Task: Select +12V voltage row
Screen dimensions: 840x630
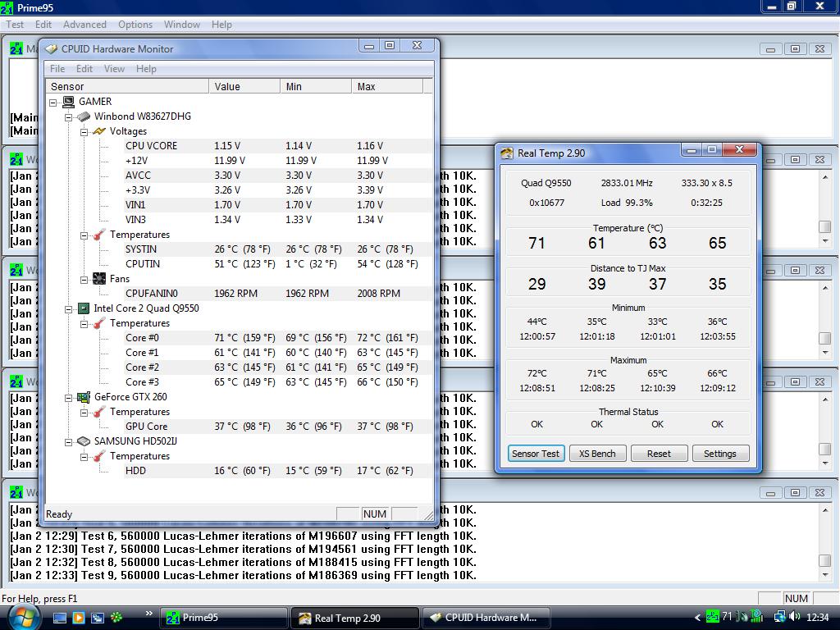Action: (x=277, y=161)
